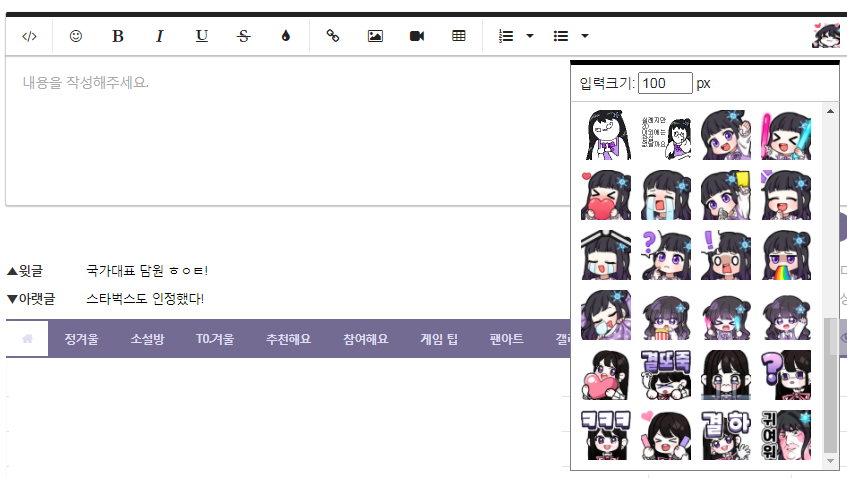Insert the red heart hugging sticker
Viewport: 847px width, 478px height.
[606, 196]
